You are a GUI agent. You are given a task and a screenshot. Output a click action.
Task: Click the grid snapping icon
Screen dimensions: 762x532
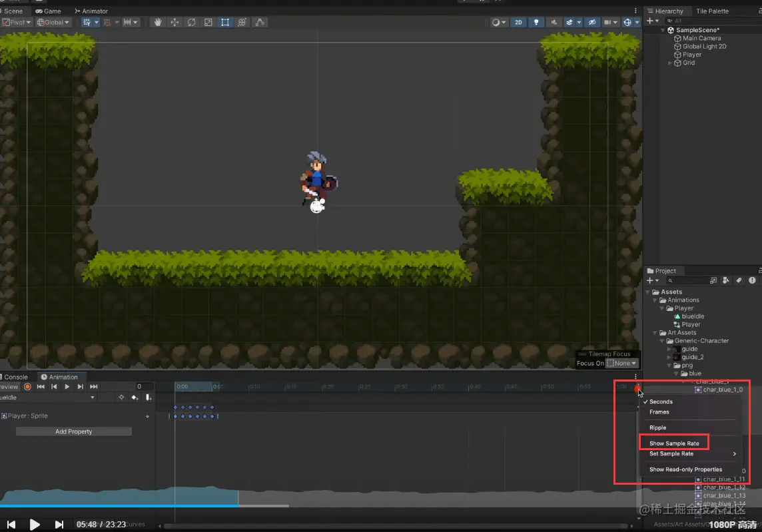(x=87, y=23)
